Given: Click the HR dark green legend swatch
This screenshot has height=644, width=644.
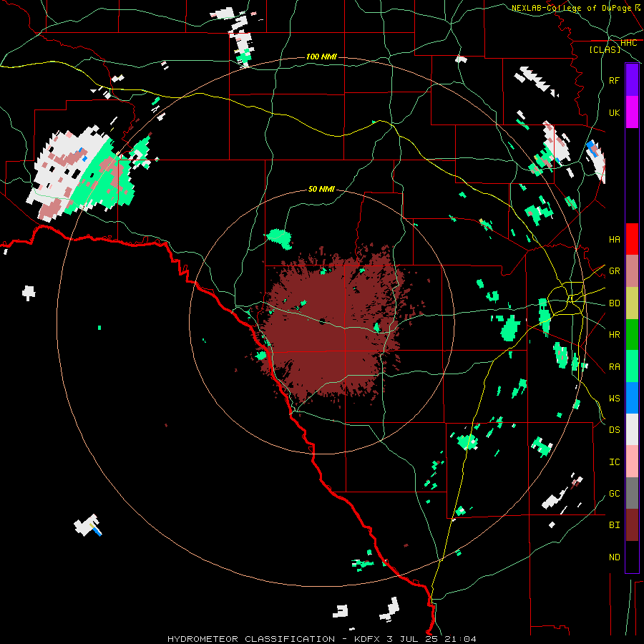Looking at the screenshot, I should click(632, 335).
